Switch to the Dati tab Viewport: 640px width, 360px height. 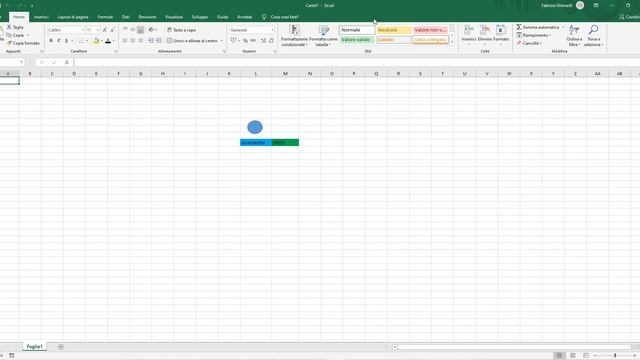126,17
